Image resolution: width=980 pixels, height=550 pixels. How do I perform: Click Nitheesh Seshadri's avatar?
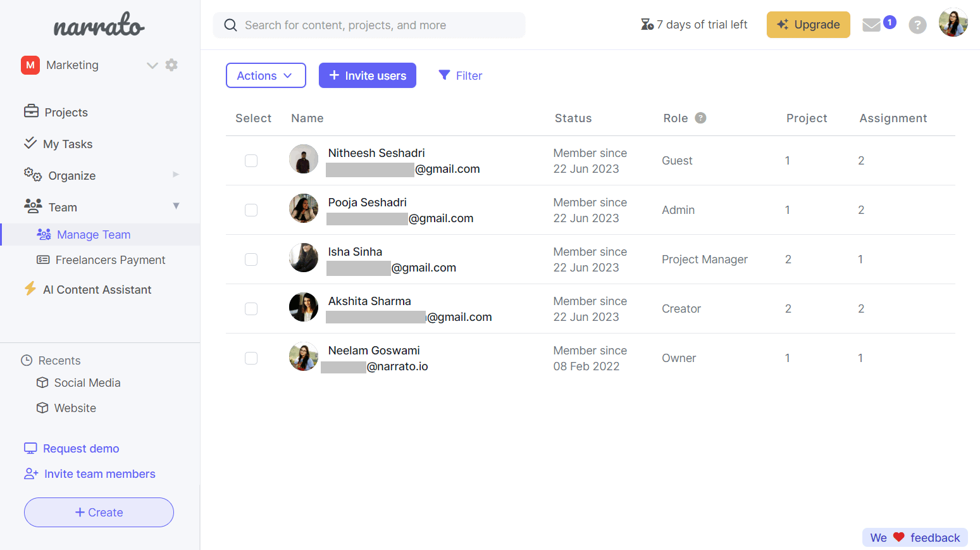pyautogui.click(x=304, y=159)
